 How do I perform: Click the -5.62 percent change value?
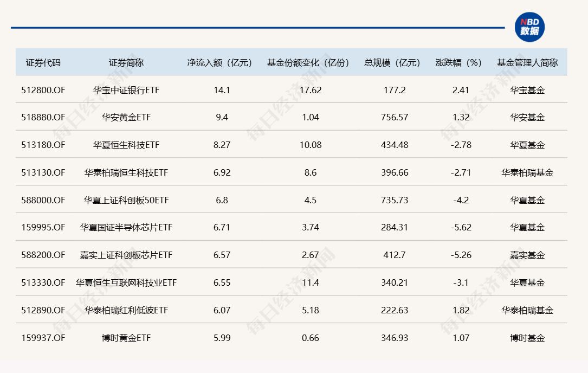coord(461,228)
